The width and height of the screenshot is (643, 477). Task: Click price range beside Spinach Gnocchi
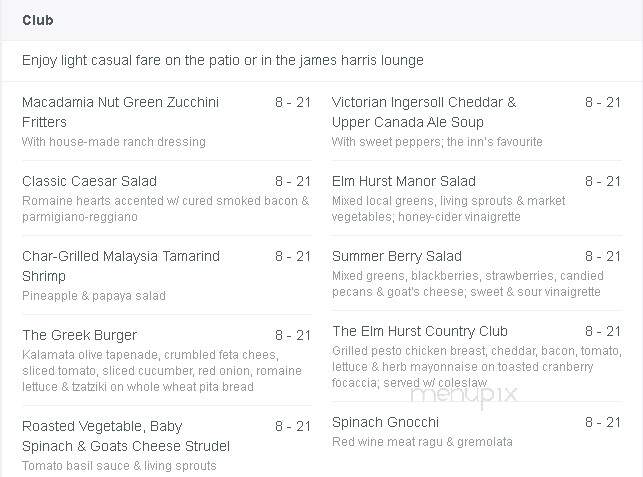(x=603, y=422)
